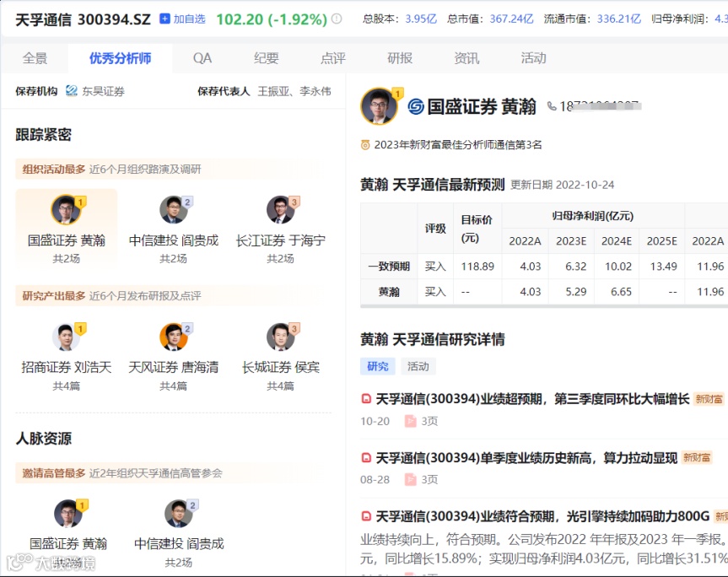
Task: Click the 新财富 tag on 单季度业绩历史新高 report
Action: [x=697, y=458]
